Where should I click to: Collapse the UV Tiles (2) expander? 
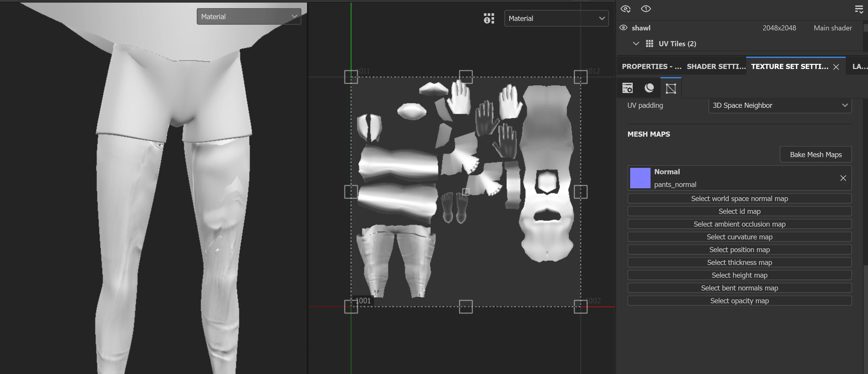click(x=636, y=43)
